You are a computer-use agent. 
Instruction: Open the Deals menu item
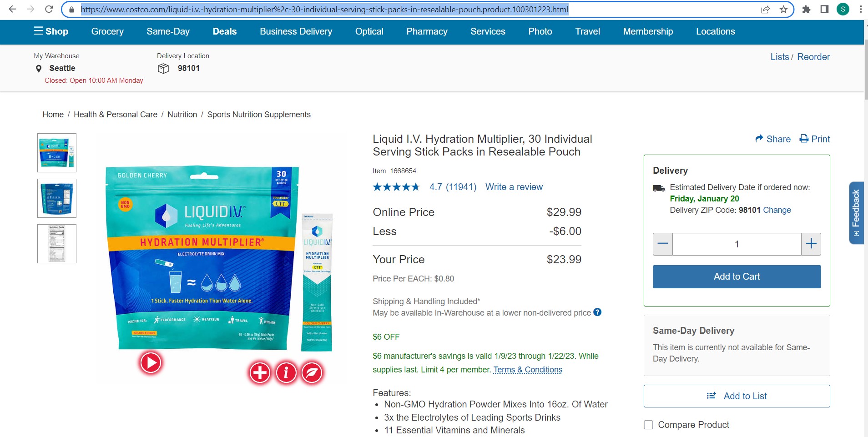click(225, 31)
